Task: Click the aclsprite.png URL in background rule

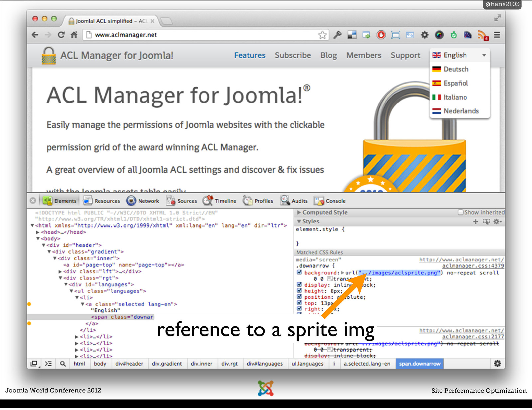Action: (x=399, y=273)
